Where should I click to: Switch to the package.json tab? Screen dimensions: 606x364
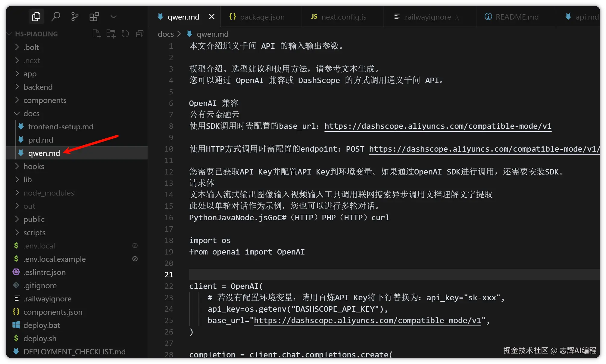point(262,17)
